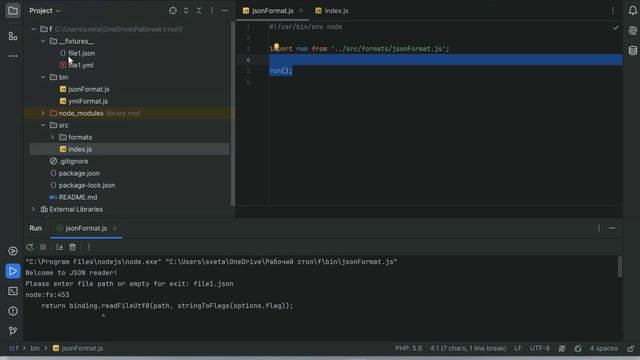Image resolution: width=640 pixels, height=360 pixels.
Task: Click Collapse All in Project panel
Action: pyautogui.click(x=199, y=11)
